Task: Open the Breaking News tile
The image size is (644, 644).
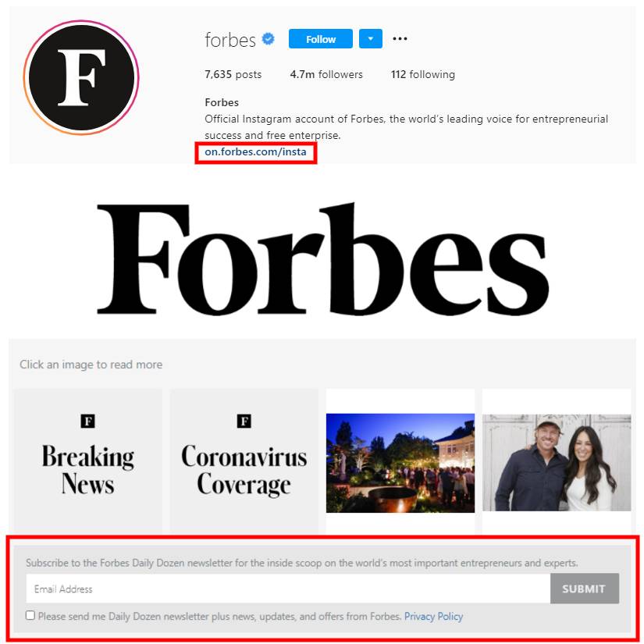Action: [x=88, y=461]
